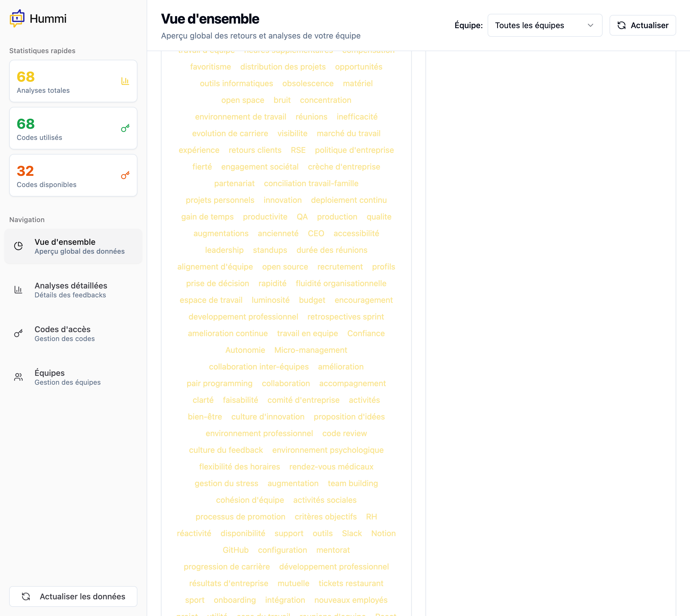Click the green key icon in Codes utilisés
Image resolution: width=690 pixels, height=616 pixels.
click(125, 128)
